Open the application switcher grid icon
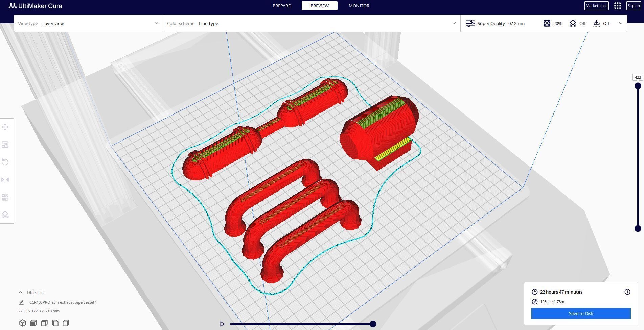The width and height of the screenshot is (644, 330). click(x=618, y=6)
